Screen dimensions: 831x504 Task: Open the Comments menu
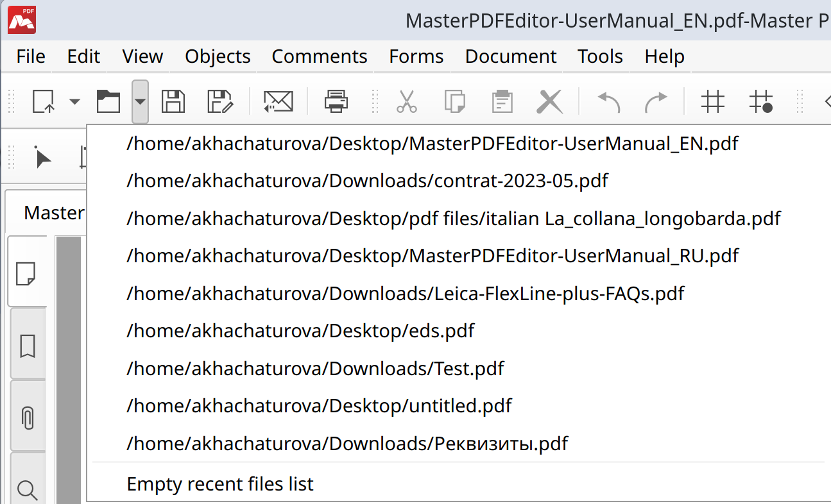click(320, 56)
